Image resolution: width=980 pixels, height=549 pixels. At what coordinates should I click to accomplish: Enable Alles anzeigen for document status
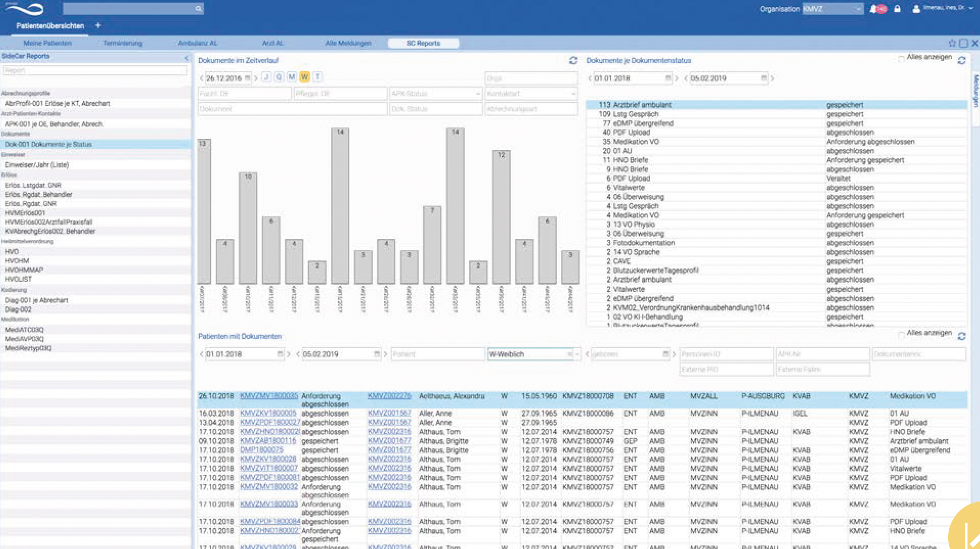click(x=901, y=58)
